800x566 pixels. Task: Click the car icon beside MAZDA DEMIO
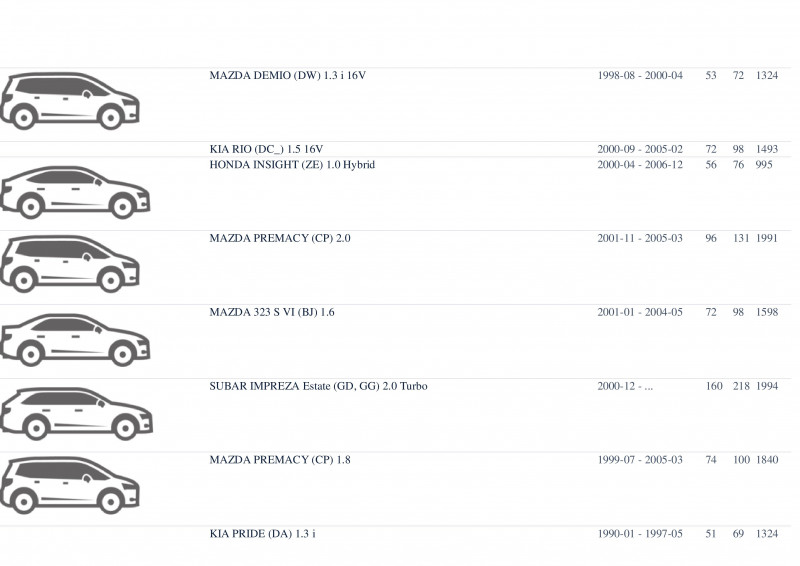(70, 101)
